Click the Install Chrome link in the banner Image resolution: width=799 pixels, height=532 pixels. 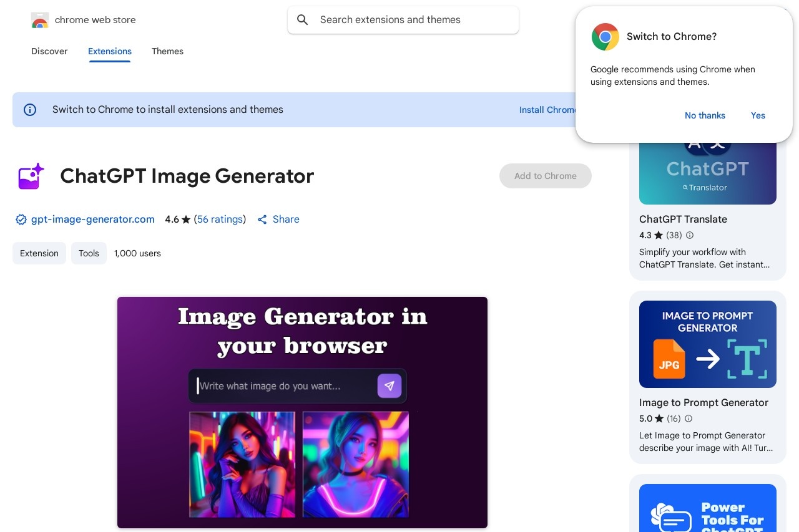click(547, 110)
